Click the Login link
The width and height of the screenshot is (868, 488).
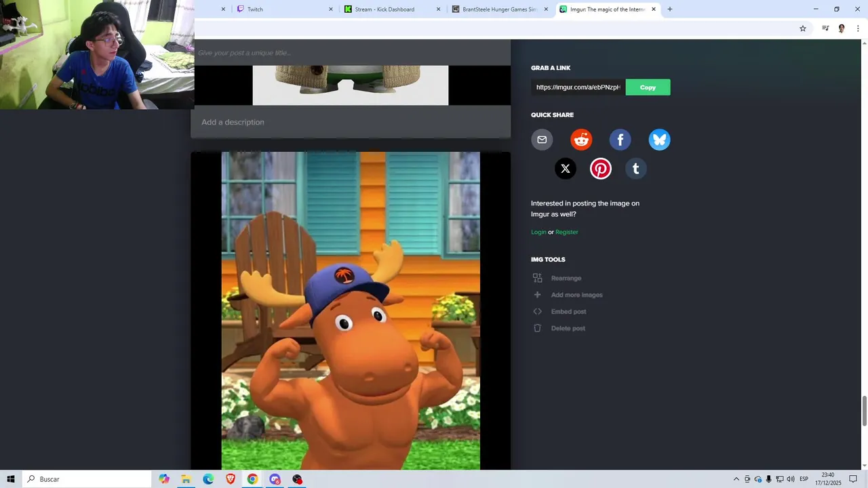(x=538, y=232)
